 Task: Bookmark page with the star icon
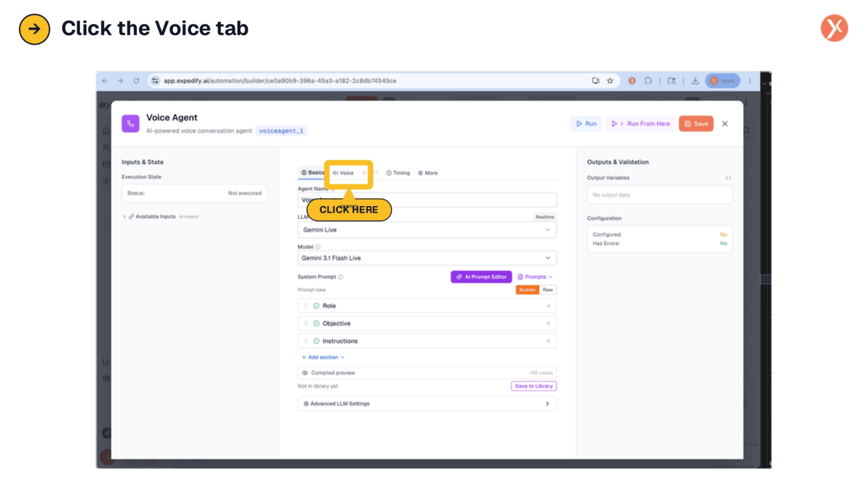tap(610, 81)
